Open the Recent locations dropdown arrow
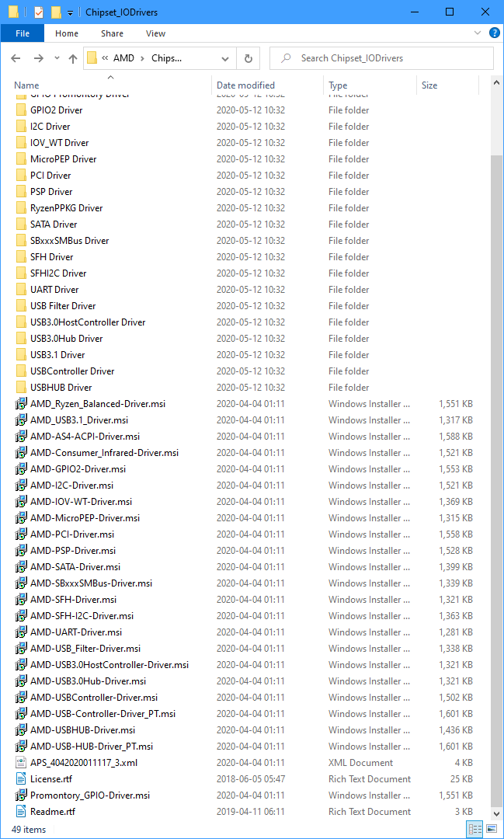The image size is (504, 839). point(57,58)
